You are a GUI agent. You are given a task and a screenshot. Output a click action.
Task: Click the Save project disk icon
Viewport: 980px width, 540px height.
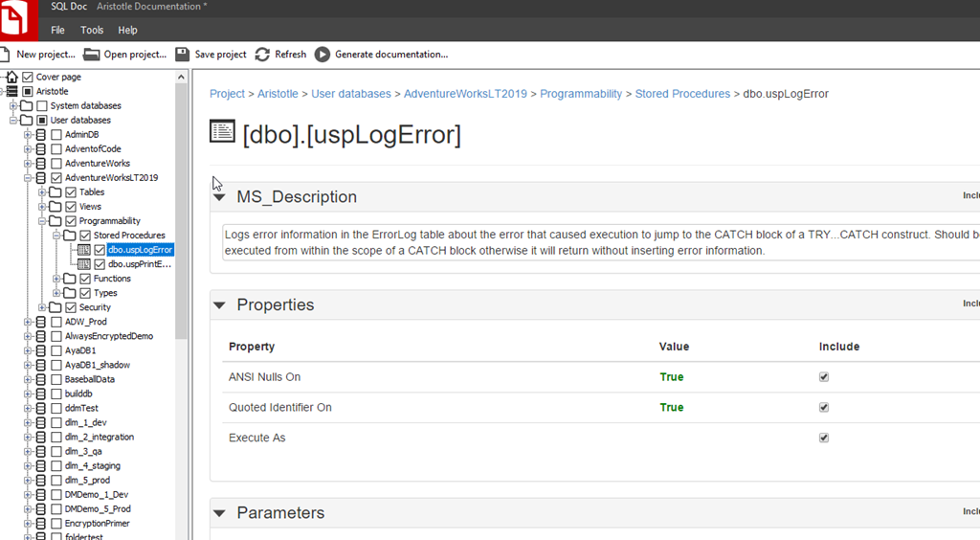[183, 55]
